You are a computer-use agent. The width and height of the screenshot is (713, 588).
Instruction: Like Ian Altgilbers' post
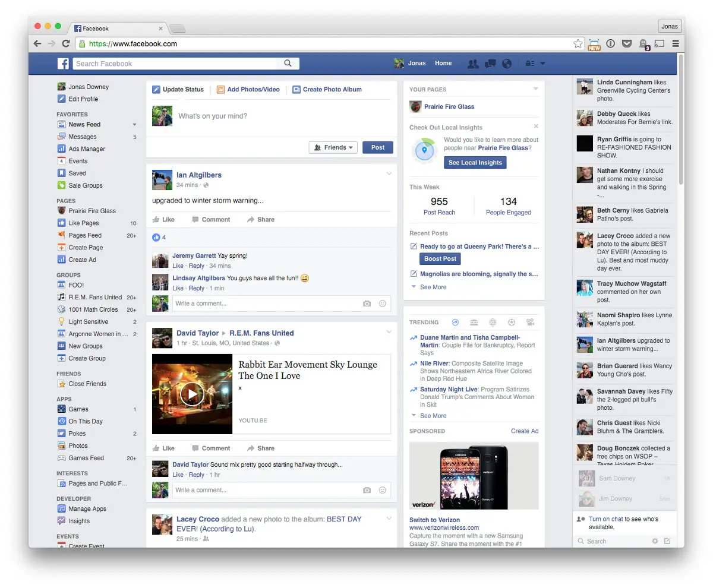click(163, 220)
